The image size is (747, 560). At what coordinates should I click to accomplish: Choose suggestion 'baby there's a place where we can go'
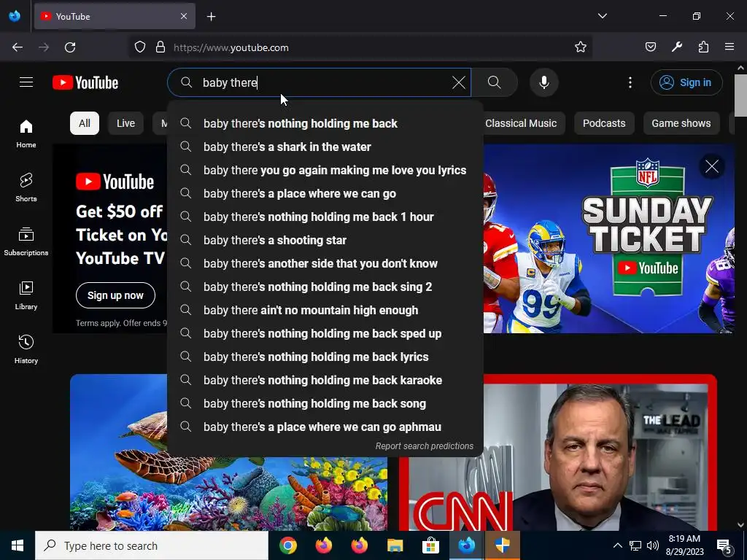(x=325, y=193)
